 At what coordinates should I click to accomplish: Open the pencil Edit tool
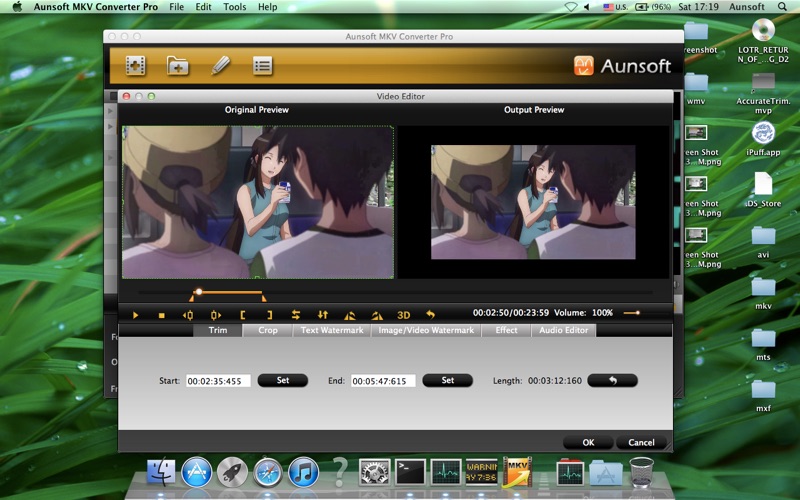click(220, 66)
